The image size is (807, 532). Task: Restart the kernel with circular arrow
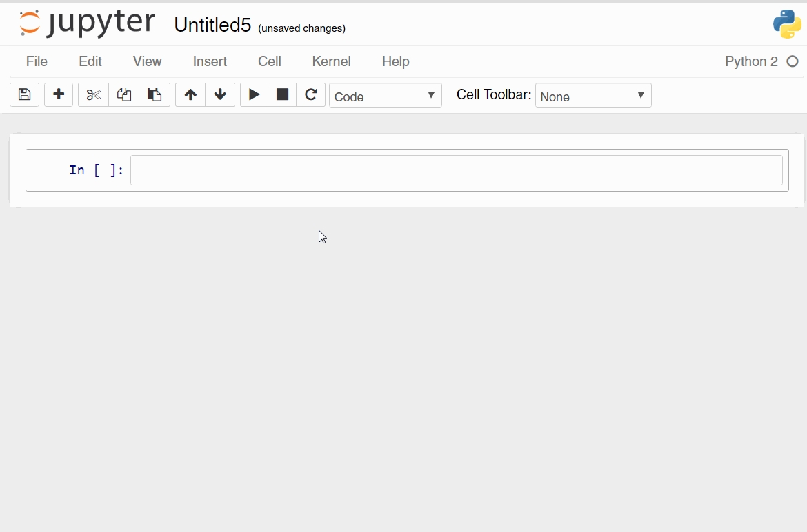coord(311,95)
